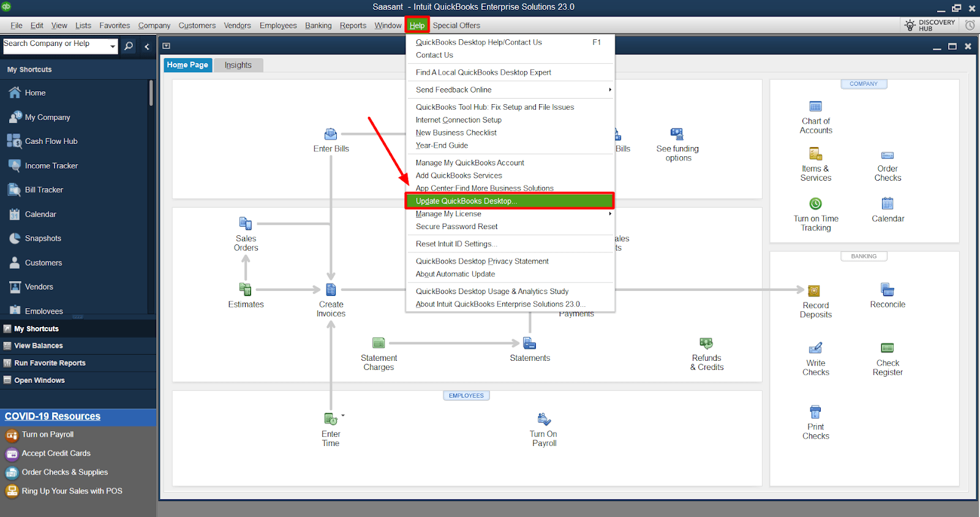Screen dimensions: 980x517
Task: Choose Contact Us in Help menu
Action: coord(434,55)
